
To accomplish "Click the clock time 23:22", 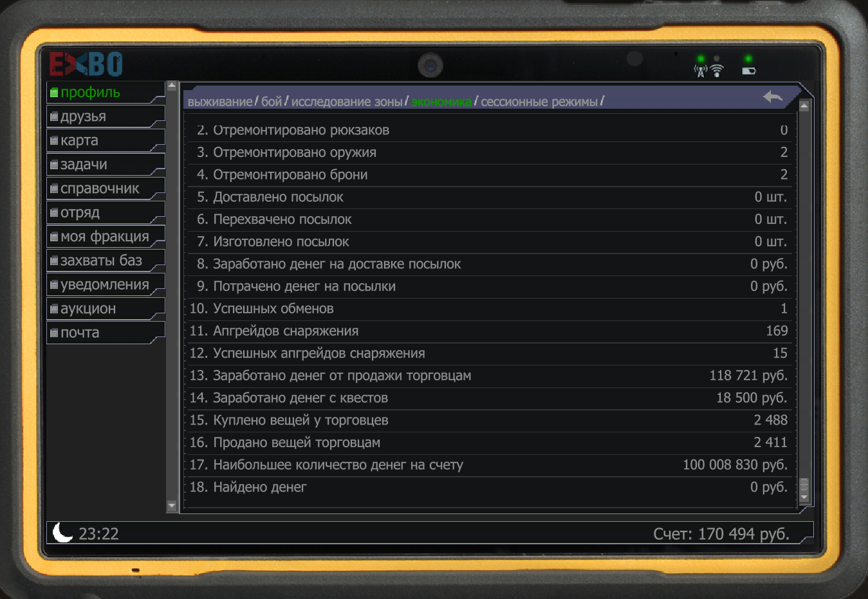I will click(98, 534).
